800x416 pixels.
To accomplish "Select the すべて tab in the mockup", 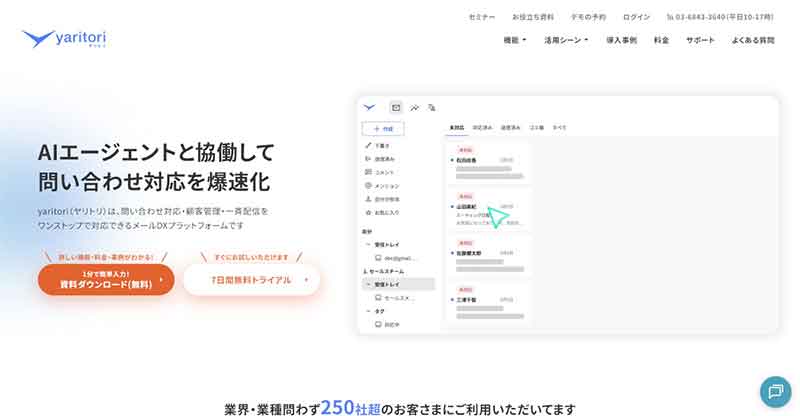I will 559,128.
